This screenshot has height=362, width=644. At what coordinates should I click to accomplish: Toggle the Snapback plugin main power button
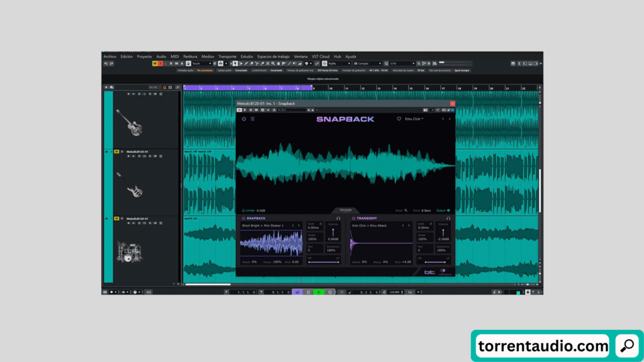click(243, 119)
